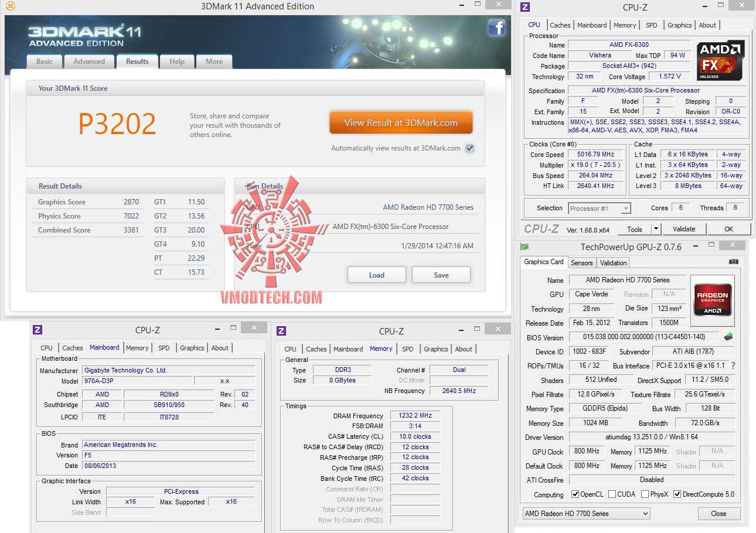Screen dimensions: 756x533
Task: Click the DRAM Frequency value 1232.2 MHz
Action: point(415,416)
